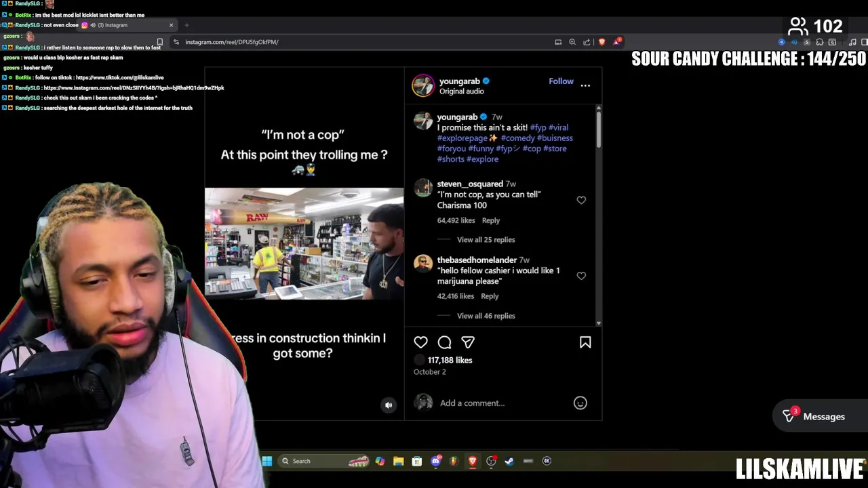This screenshot has height=488, width=868.
Task: Open Windows Start menu
Action: point(267,461)
